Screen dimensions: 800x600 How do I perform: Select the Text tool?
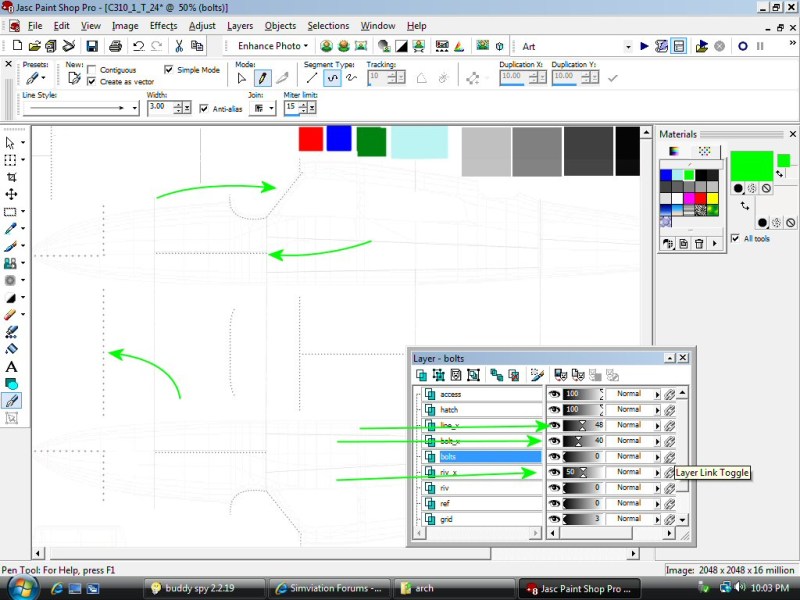pyautogui.click(x=11, y=367)
